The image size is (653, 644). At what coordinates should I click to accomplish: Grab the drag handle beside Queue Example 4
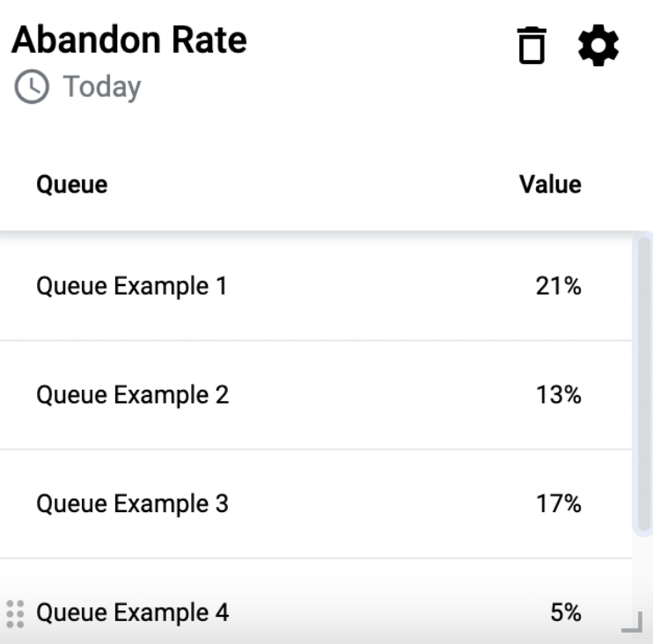[x=16, y=614]
